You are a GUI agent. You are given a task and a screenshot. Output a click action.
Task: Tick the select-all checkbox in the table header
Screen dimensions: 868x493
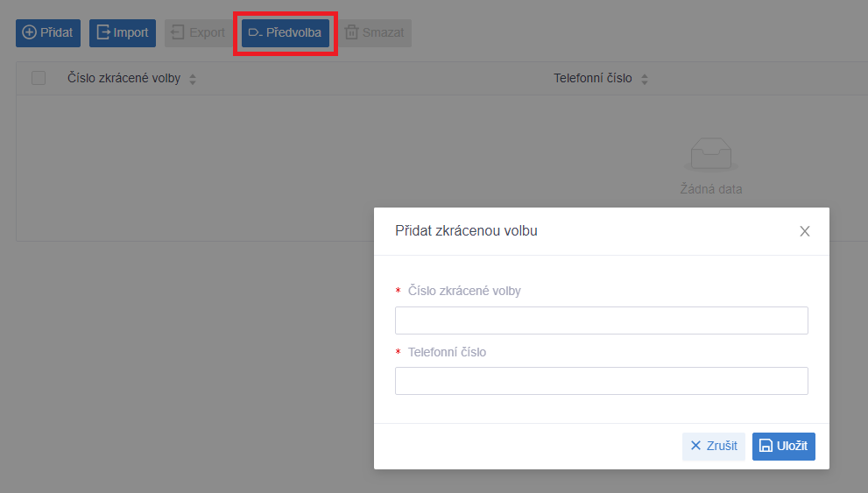39,78
